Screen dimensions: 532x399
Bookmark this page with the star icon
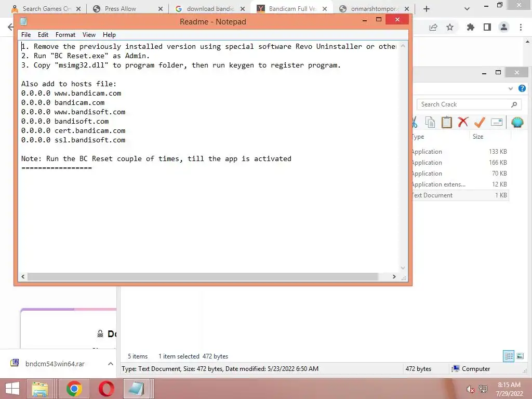pos(450,27)
